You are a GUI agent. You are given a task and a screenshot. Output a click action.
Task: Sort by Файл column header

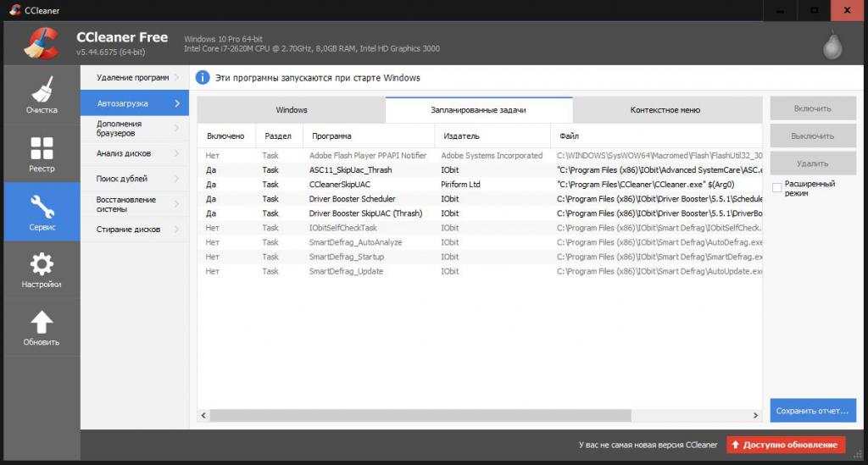[657, 136]
